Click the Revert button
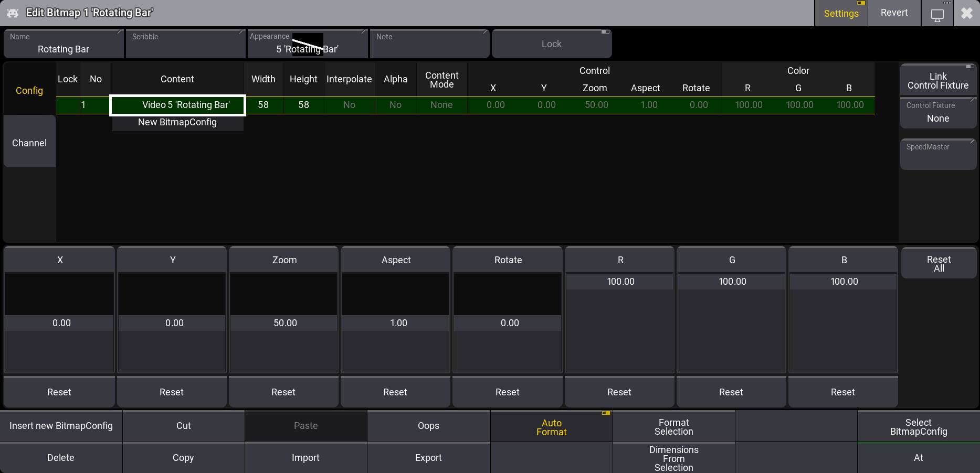This screenshot has height=473, width=980. tap(893, 13)
